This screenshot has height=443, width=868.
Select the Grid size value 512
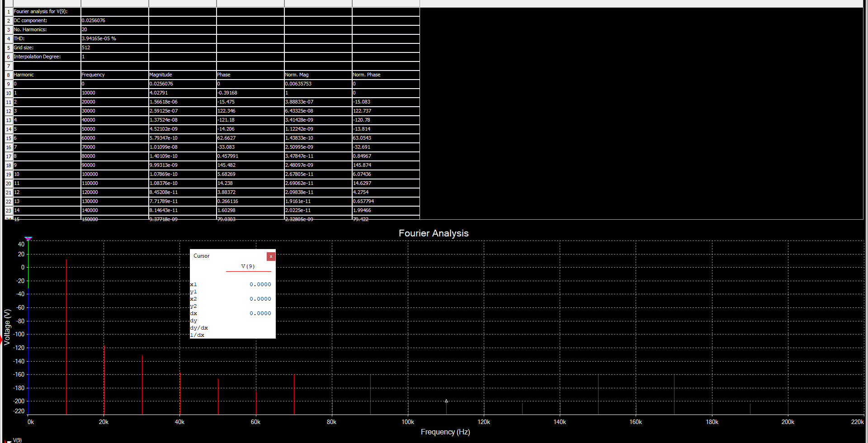[115, 48]
